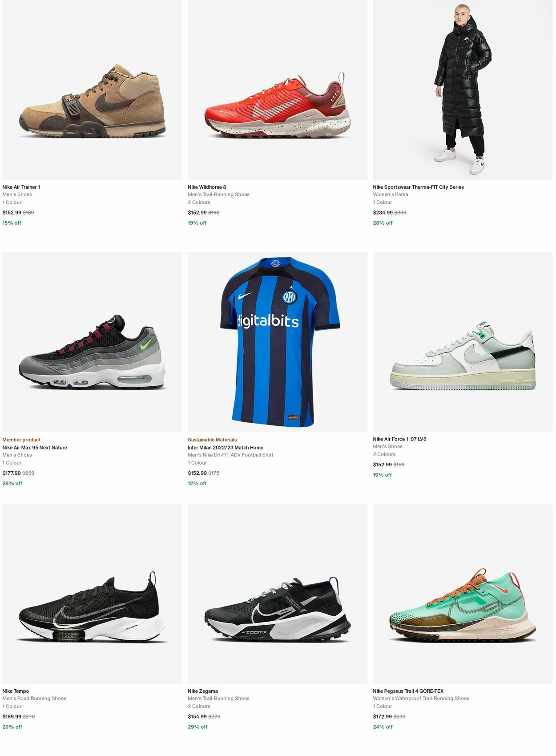Select the Nike Sportswear Therma-FIT City Series parka link

(418, 187)
